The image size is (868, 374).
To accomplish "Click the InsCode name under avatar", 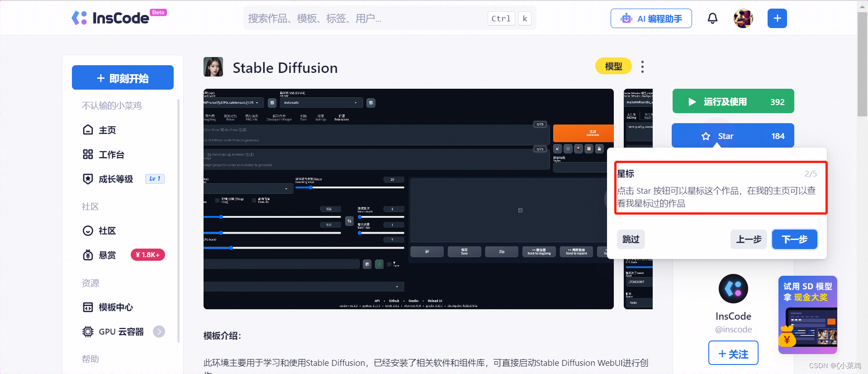I will coord(733,316).
